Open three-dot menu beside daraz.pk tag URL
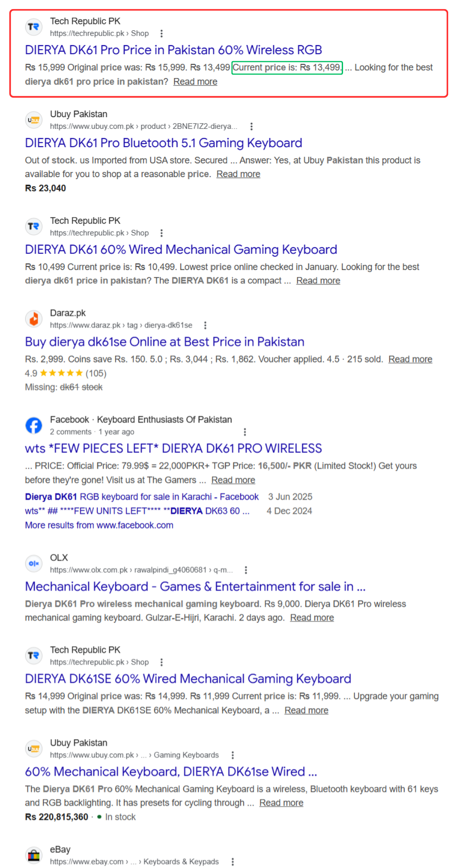The height and width of the screenshot is (868, 469). 205,325
